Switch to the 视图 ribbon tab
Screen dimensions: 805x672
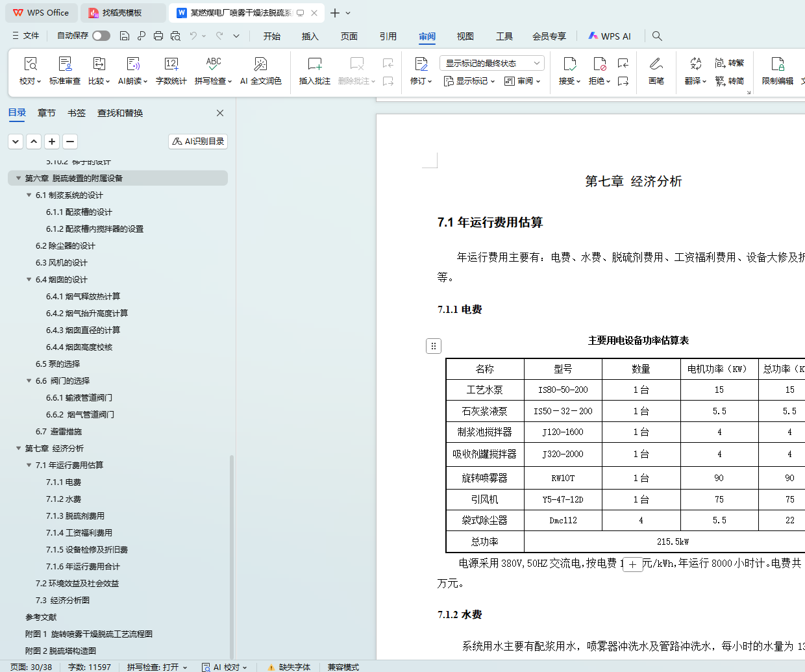(x=465, y=36)
